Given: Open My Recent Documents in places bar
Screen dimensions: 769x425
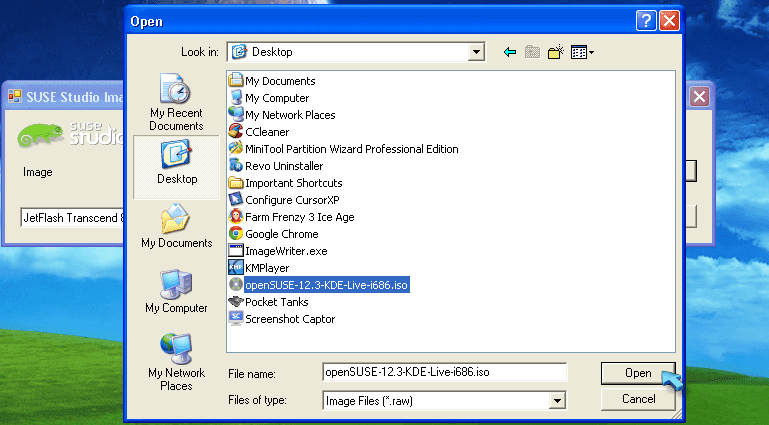Looking at the screenshot, I should (176, 102).
